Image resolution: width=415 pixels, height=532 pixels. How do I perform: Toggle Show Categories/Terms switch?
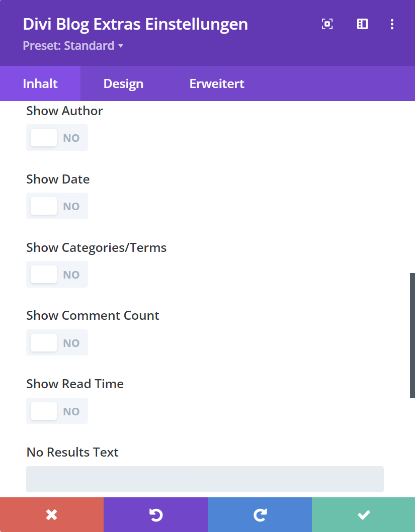pos(57,275)
